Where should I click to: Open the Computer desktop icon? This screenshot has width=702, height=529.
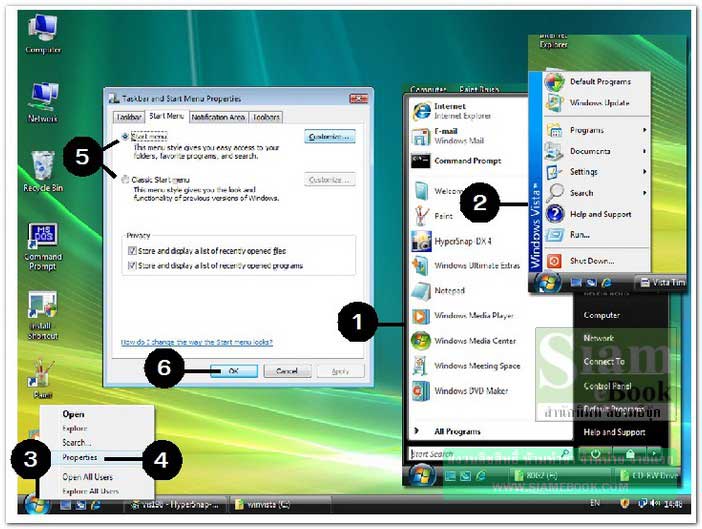43,34
